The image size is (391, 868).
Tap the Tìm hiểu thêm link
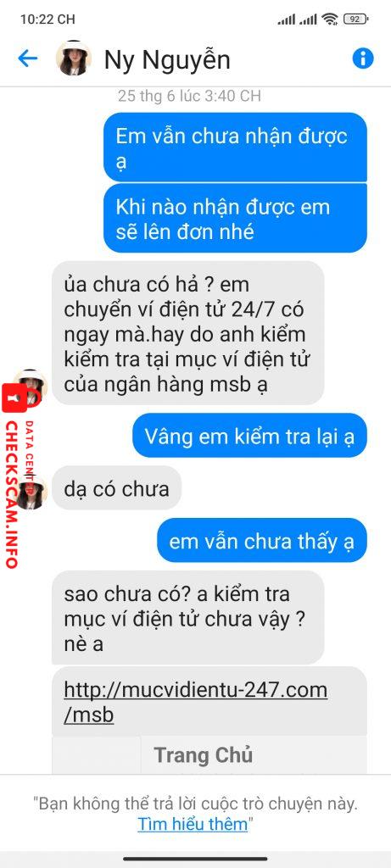pos(193,824)
